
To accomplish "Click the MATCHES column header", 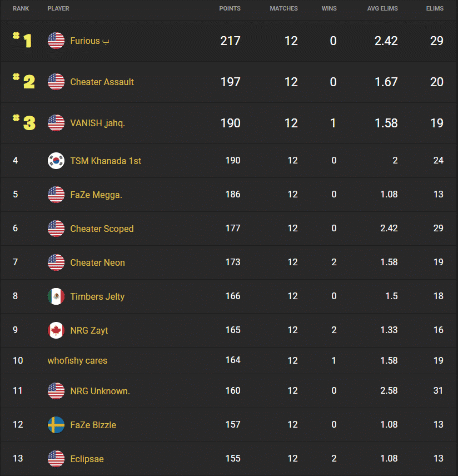I will coord(283,8).
